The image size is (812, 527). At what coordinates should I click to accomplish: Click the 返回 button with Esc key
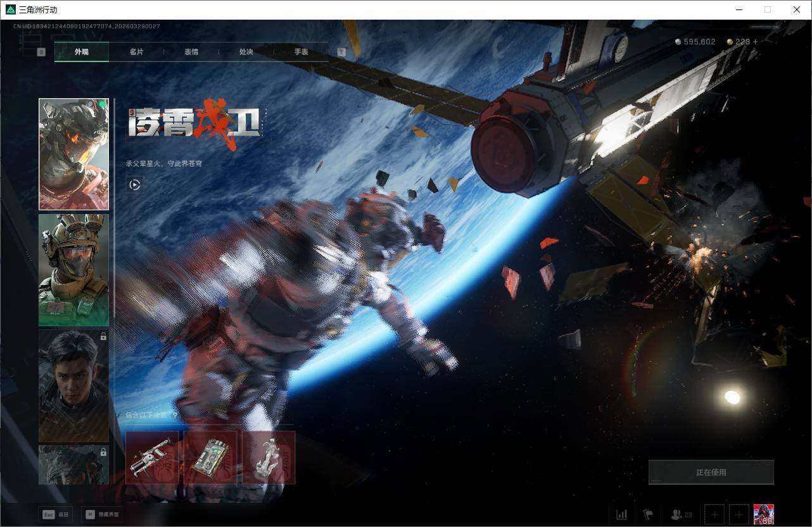point(55,514)
